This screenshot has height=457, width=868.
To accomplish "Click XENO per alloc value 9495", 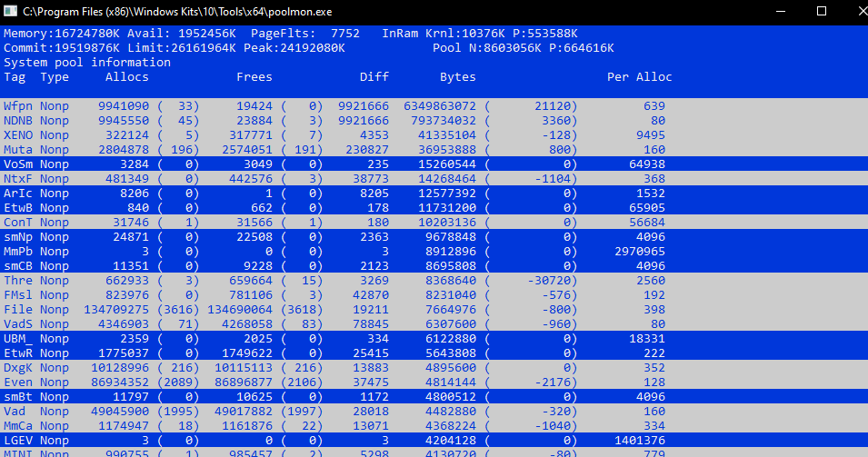I will point(651,134).
